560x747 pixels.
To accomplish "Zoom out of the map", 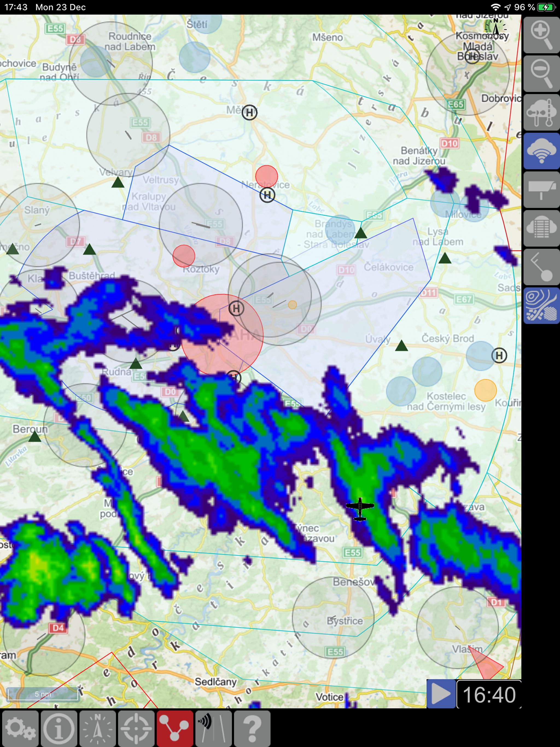I will pos(541,74).
